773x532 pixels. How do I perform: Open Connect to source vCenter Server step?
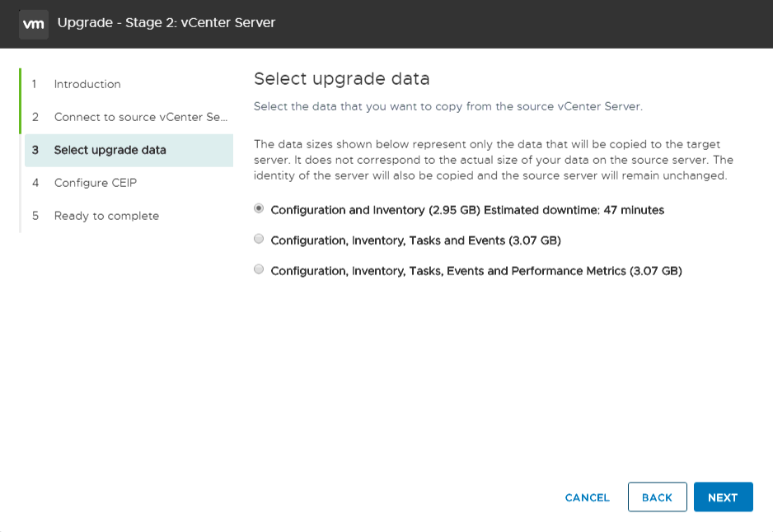click(141, 117)
